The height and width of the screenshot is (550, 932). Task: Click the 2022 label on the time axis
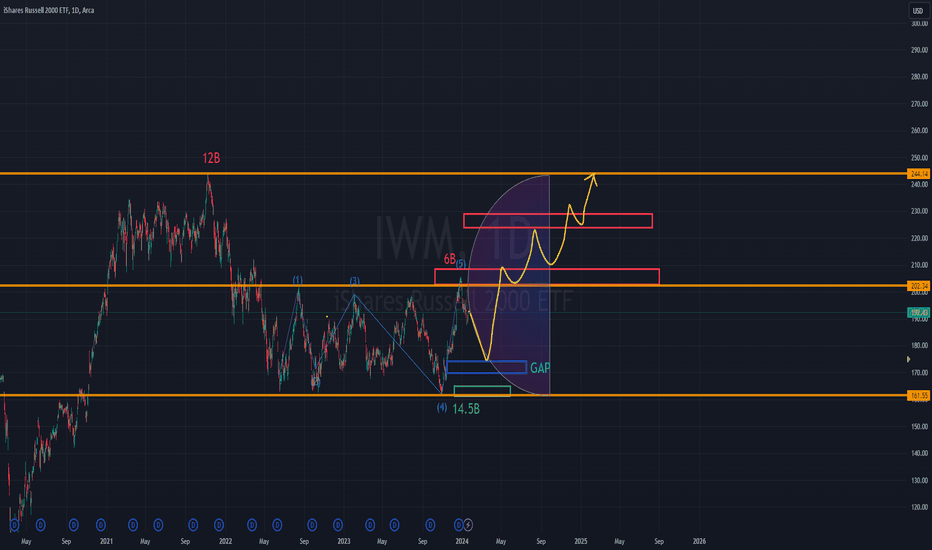pos(225,542)
